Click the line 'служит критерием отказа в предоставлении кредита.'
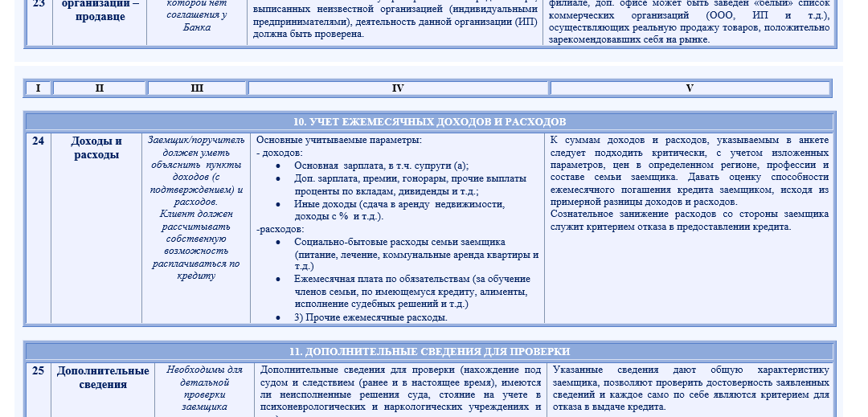 click(x=671, y=227)
